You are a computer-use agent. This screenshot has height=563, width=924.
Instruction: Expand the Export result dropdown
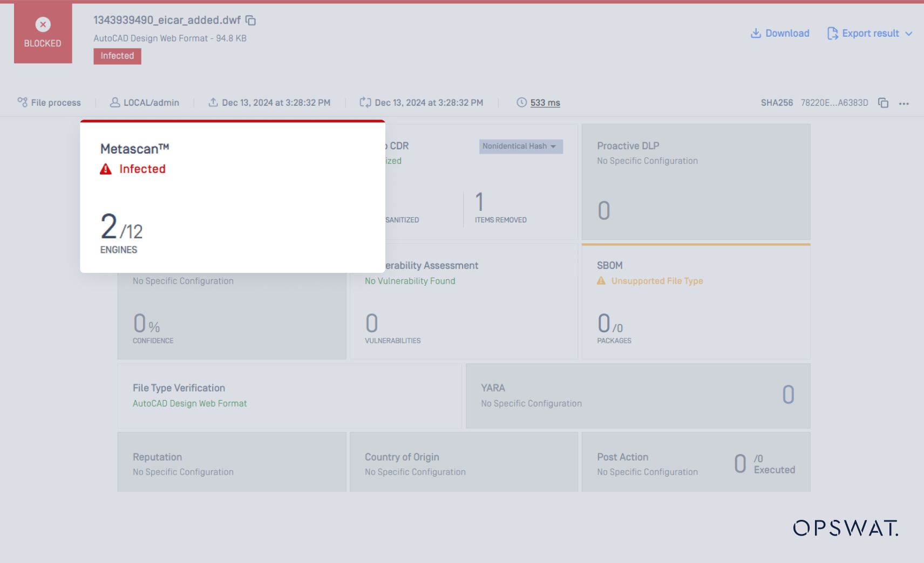911,33
